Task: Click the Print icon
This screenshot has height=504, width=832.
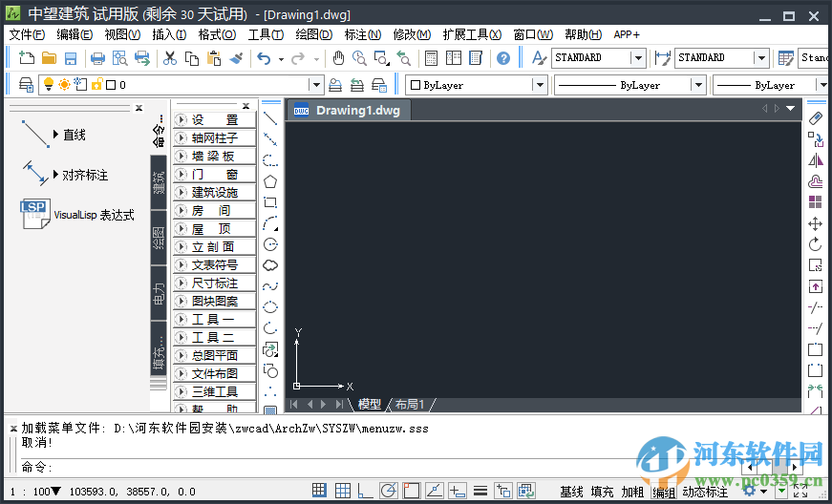Action: pyautogui.click(x=97, y=58)
